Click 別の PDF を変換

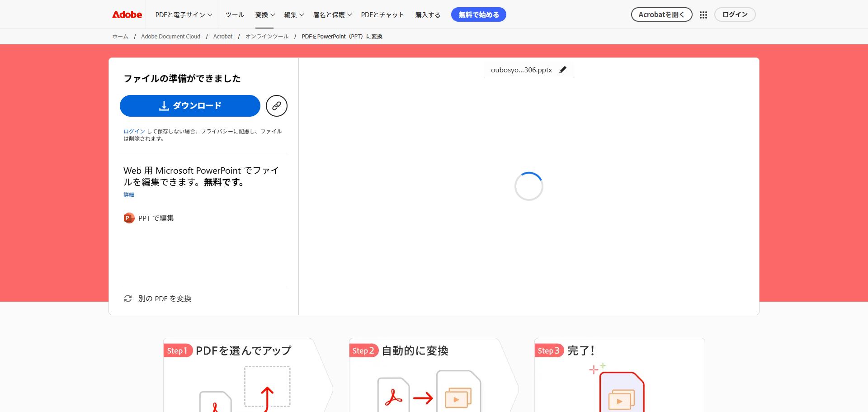165,298
